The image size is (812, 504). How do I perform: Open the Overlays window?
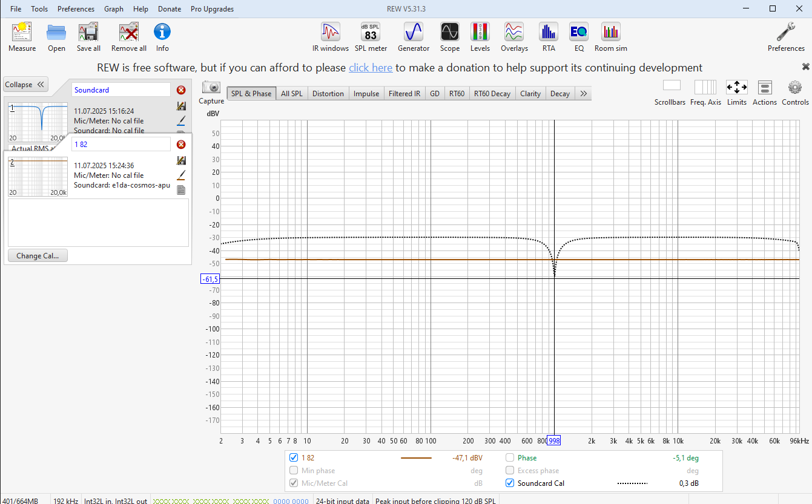coord(514,37)
